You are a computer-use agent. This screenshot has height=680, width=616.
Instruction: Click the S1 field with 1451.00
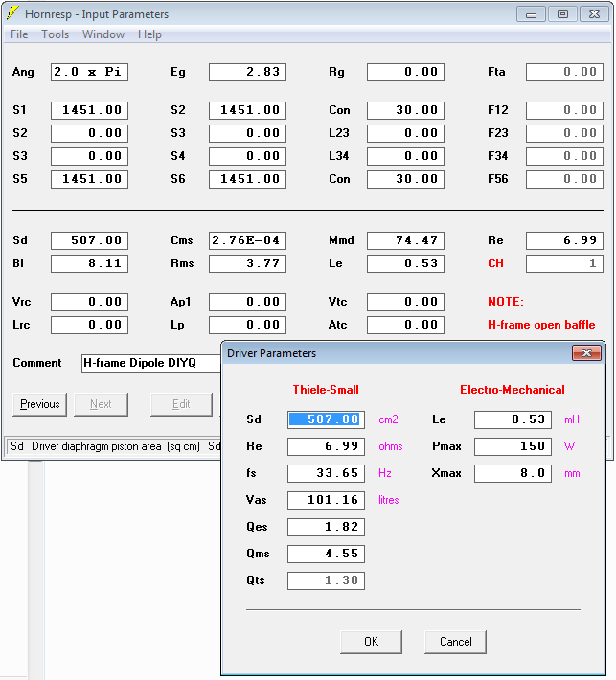coord(89,110)
